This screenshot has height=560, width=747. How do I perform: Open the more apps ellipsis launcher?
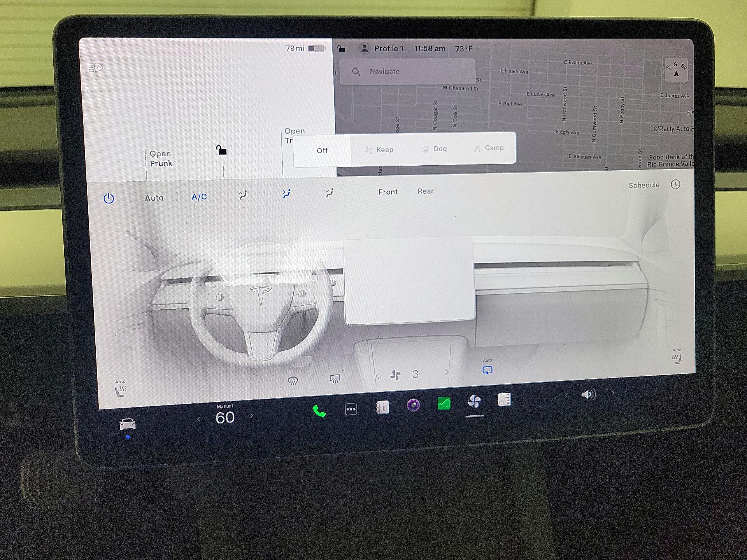(x=351, y=409)
